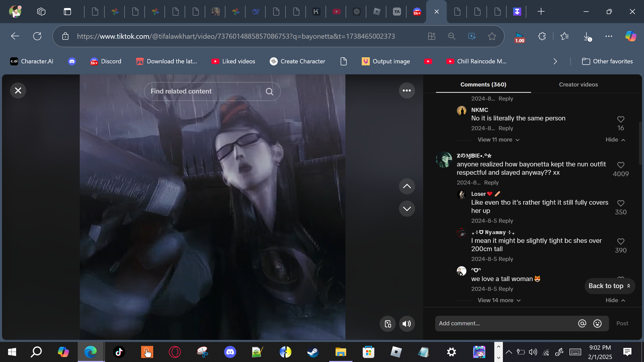Screen dimensions: 644x362
Task: Go to next video with down arrow
Action: [x=407, y=209]
